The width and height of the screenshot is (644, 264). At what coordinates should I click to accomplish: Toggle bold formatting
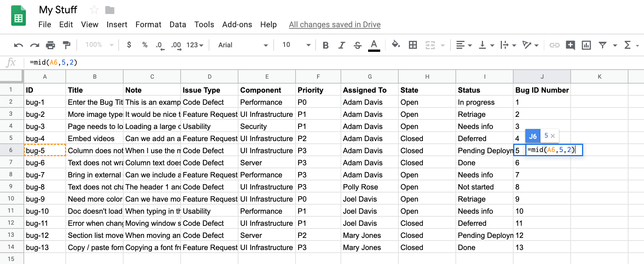click(x=325, y=45)
